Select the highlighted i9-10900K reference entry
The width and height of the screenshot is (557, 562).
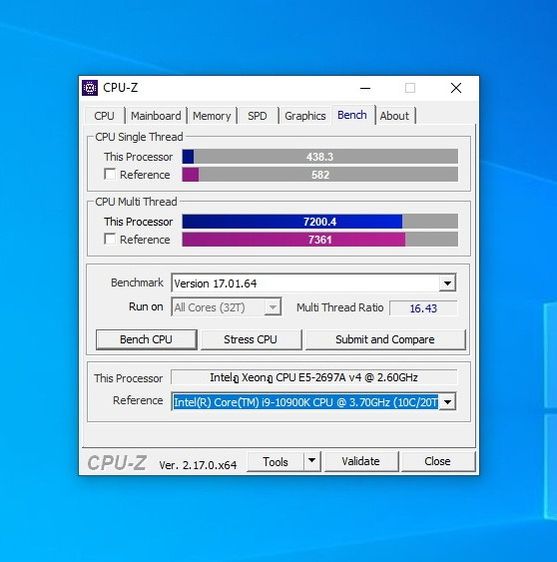click(305, 402)
